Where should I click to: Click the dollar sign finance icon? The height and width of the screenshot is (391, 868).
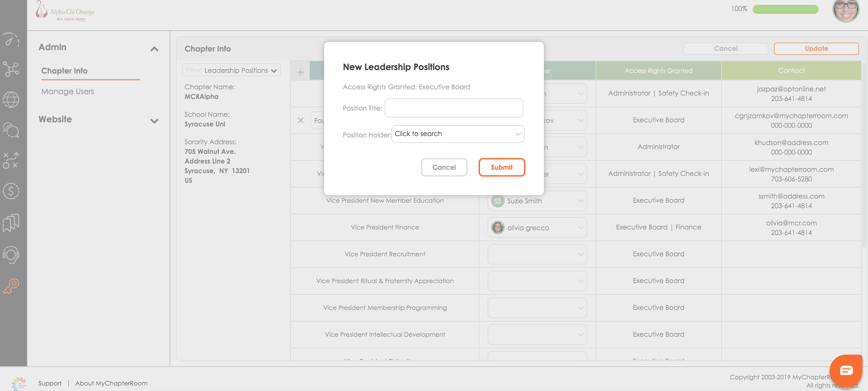[x=11, y=191]
